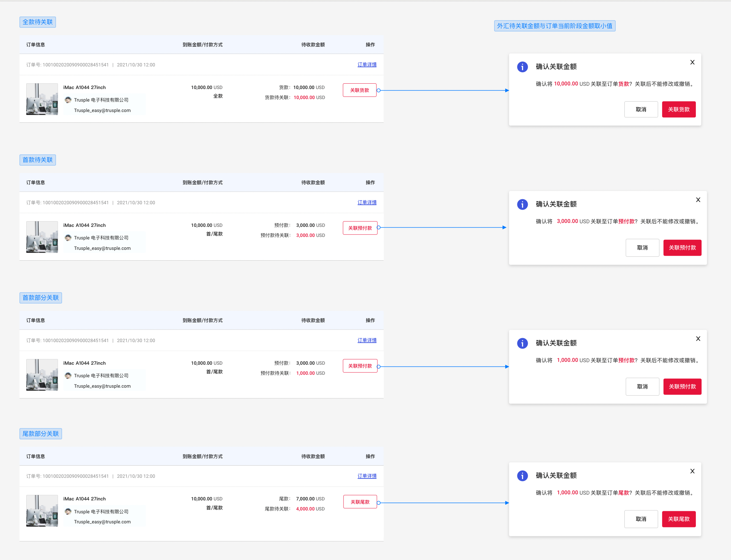Open 订单详情 link in 全款待关联 section
Viewport: 731px width, 560px height.
(x=367, y=65)
